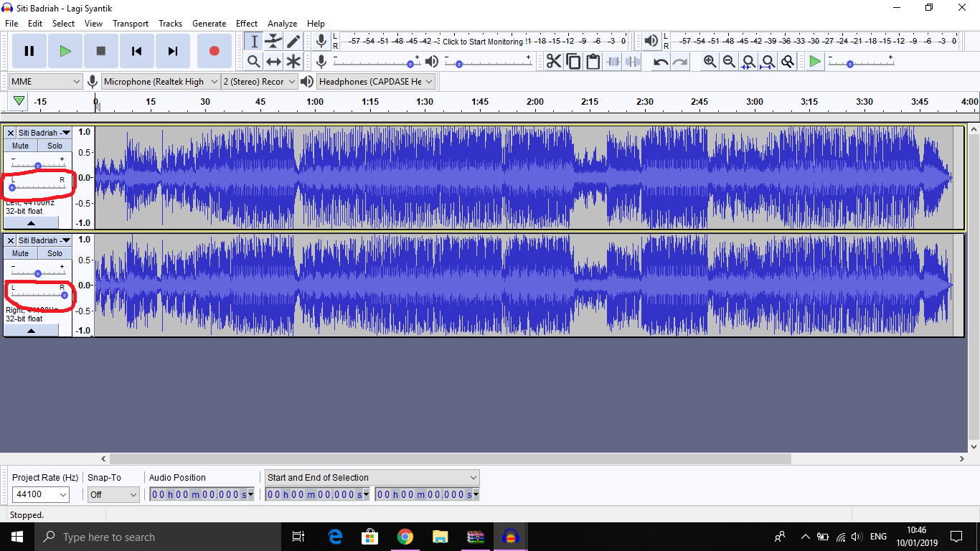The height and width of the screenshot is (551, 980).
Task: Open the Tracks menu
Action: [x=170, y=24]
